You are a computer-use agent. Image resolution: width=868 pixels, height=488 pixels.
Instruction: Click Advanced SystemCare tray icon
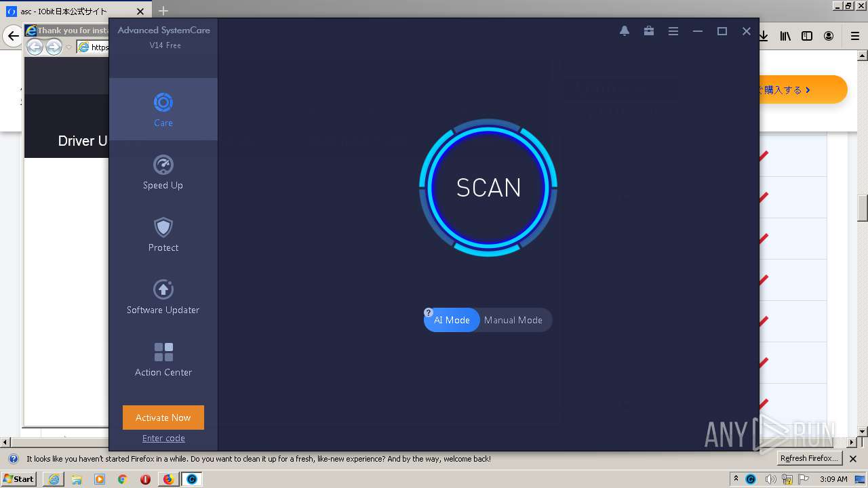(x=751, y=479)
